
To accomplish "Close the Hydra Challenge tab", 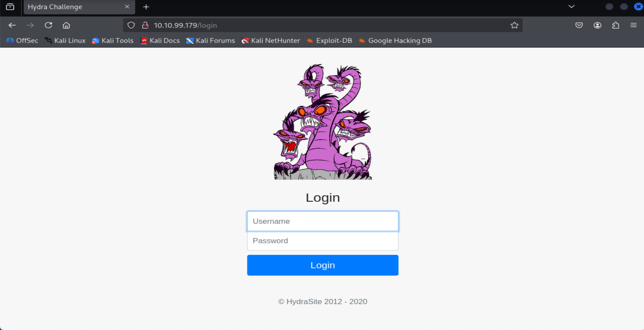I will tap(127, 7).
